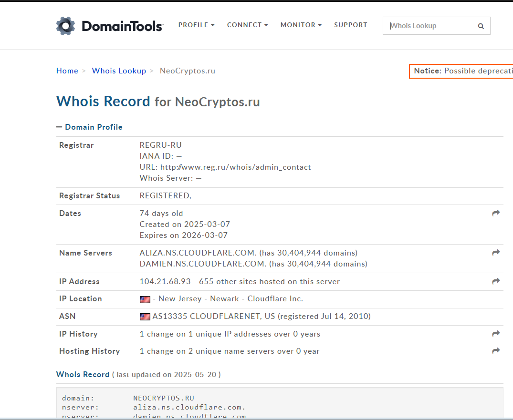Click the US flag in IP Location row

click(x=145, y=299)
